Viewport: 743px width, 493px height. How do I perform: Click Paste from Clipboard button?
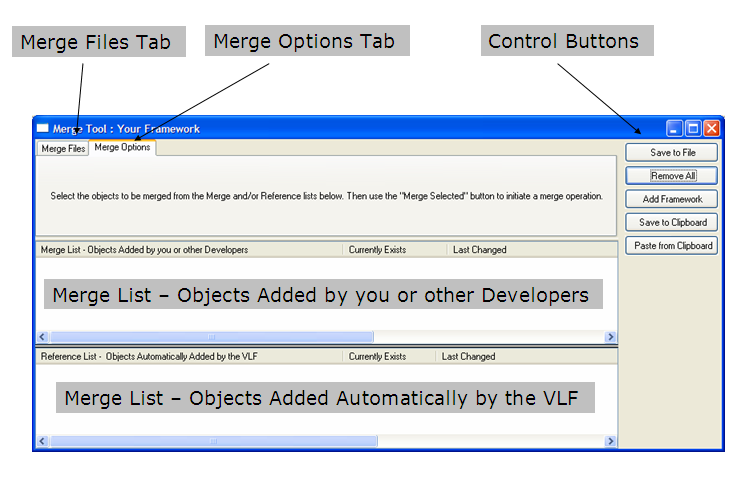pyautogui.click(x=672, y=245)
